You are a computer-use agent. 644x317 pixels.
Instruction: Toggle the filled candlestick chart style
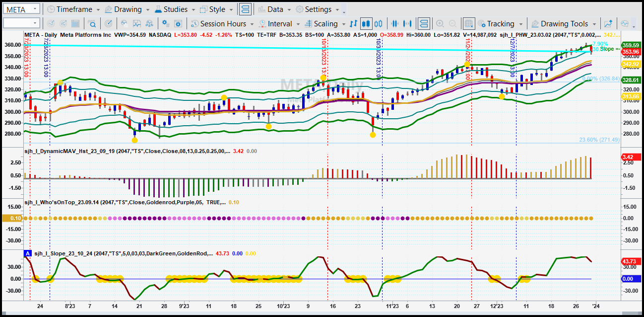367,23
